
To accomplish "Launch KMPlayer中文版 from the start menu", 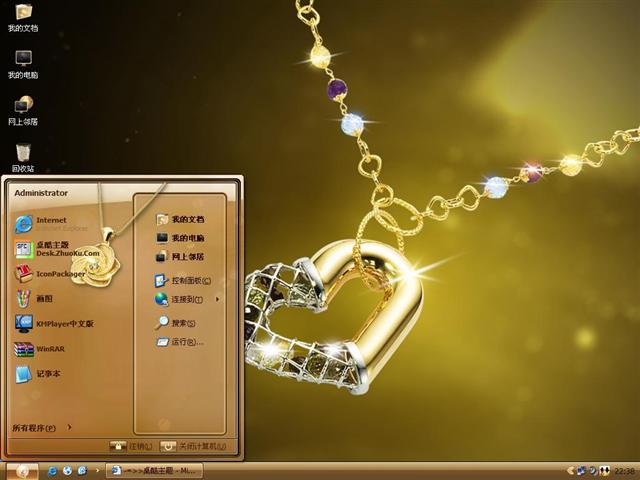I will coord(54,324).
